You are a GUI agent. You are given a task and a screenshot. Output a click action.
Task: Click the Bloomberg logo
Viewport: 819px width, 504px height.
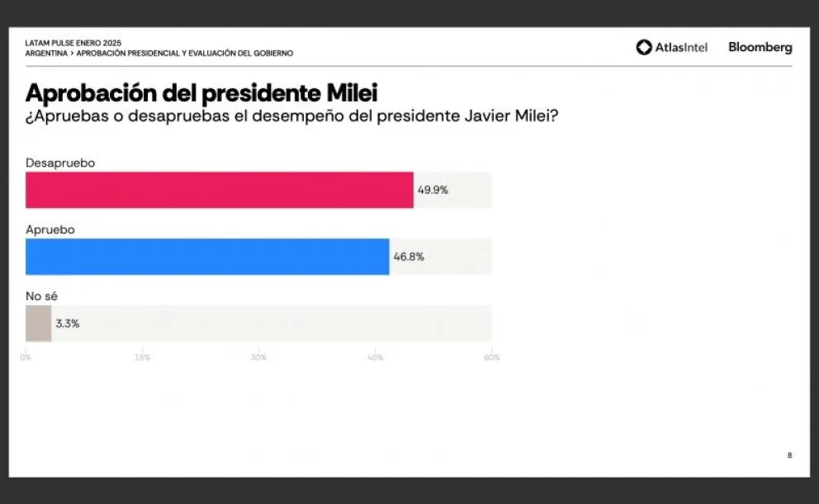(x=760, y=47)
